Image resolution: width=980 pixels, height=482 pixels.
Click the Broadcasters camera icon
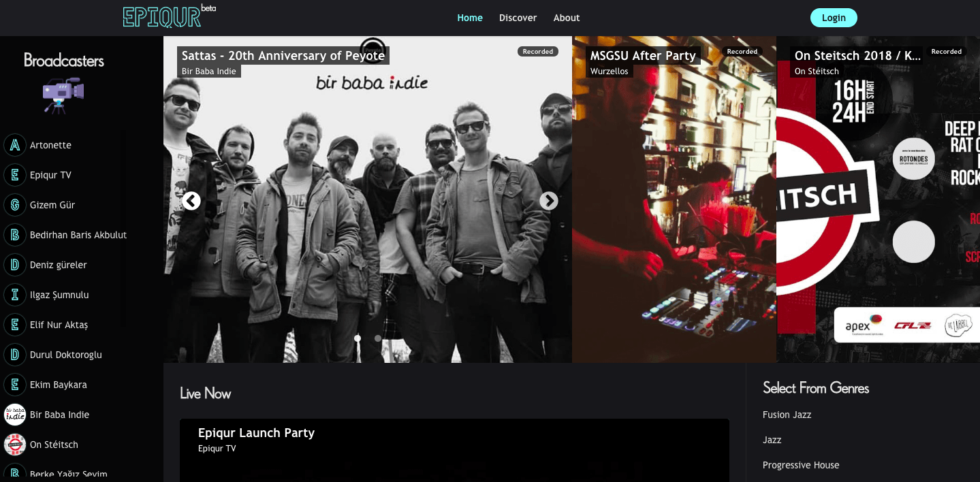63,95
